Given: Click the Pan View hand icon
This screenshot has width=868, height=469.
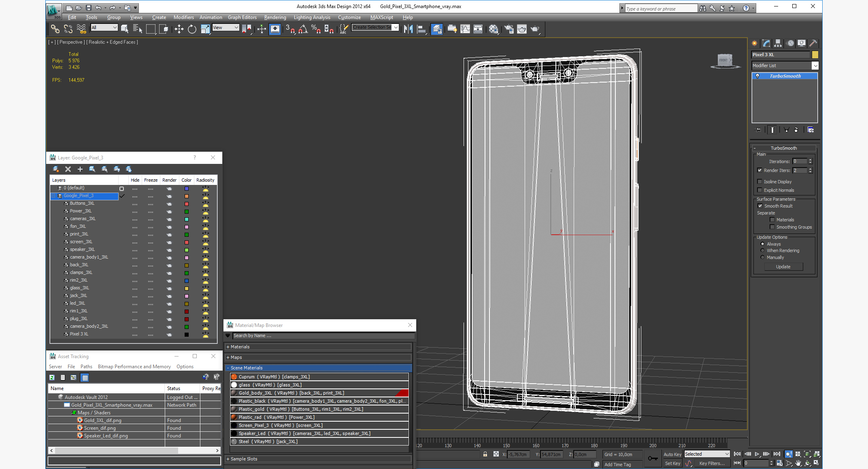Looking at the screenshot, I should click(x=798, y=463).
